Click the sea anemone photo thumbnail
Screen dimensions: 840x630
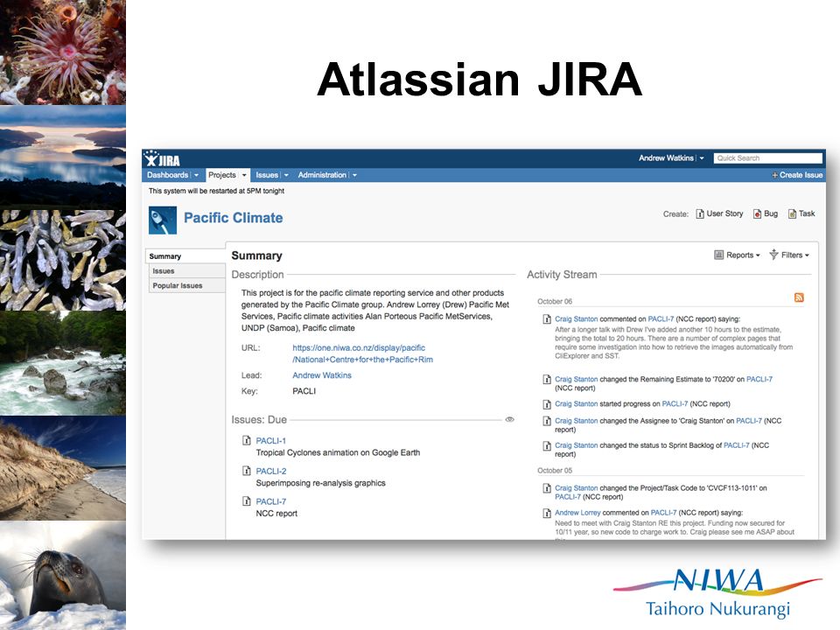pyautogui.click(x=63, y=52)
